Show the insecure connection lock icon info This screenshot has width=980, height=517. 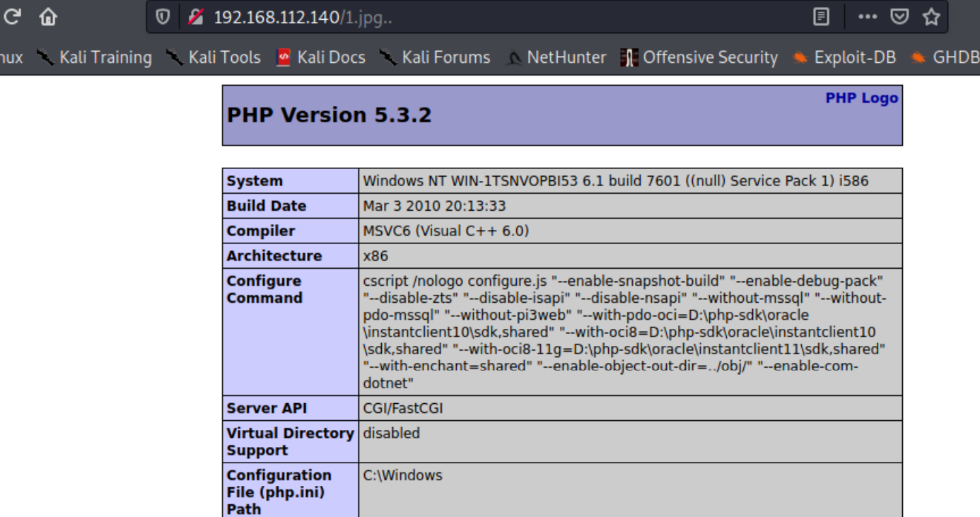click(196, 17)
